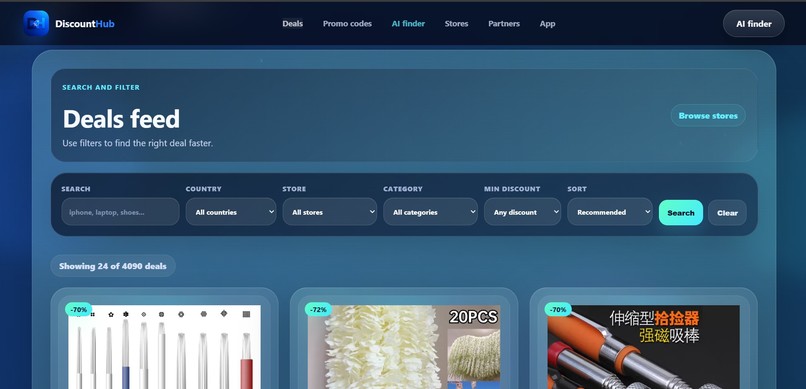806x389 pixels.
Task: Expand the All categories dropdown
Action: click(430, 212)
